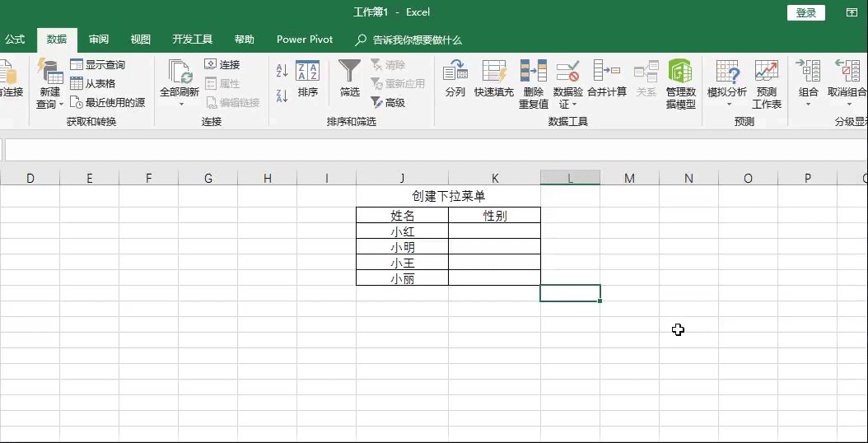The width and height of the screenshot is (868, 443).
Task: Sort ascending with A-Z icon
Action: [282, 70]
